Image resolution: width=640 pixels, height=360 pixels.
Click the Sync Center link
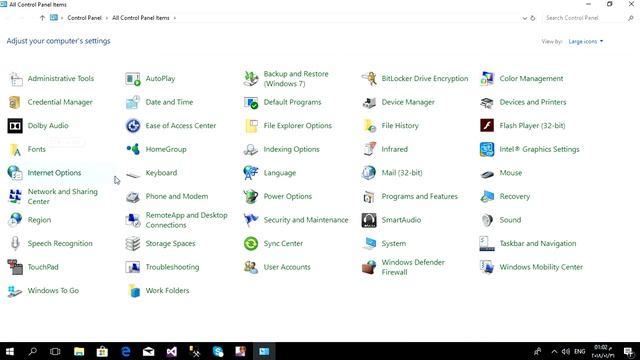[283, 244]
